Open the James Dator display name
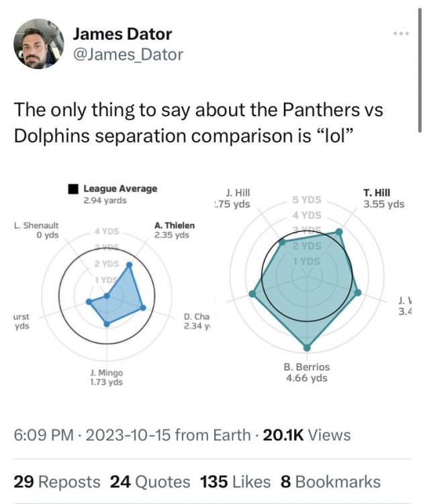 point(122,33)
